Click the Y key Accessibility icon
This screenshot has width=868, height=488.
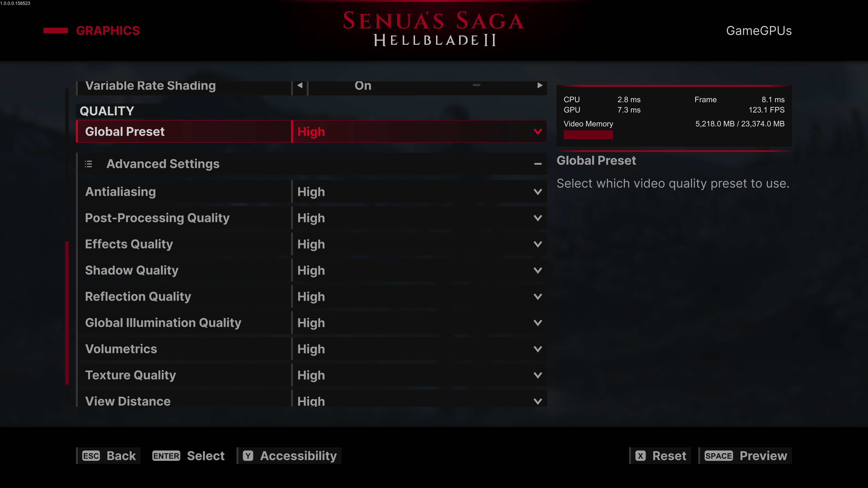pyautogui.click(x=248, y=456)
